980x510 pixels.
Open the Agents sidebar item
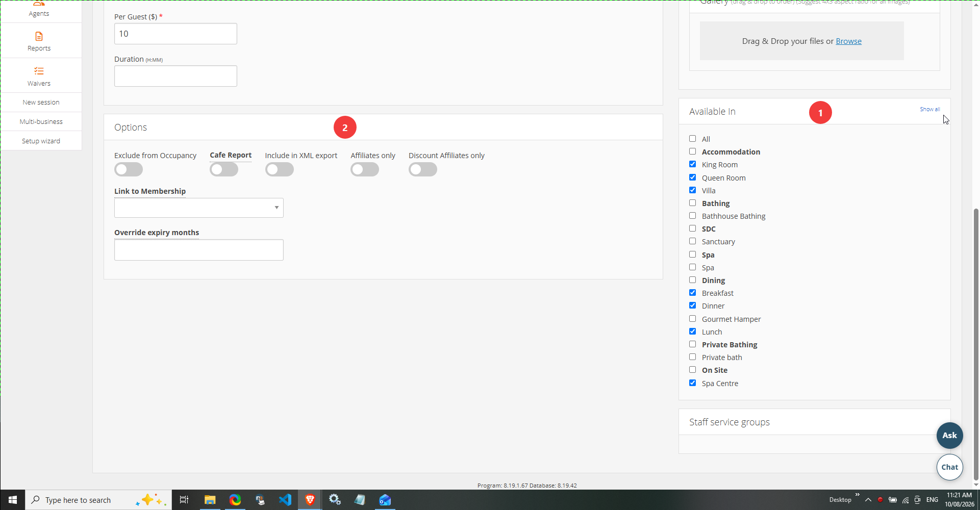(39, 10)
